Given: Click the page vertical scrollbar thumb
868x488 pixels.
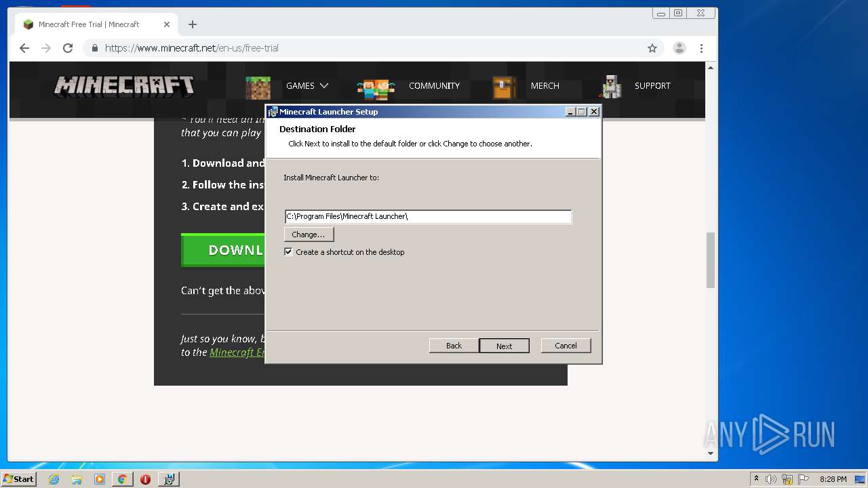Looking at the screenshot, I should (711, 260).
